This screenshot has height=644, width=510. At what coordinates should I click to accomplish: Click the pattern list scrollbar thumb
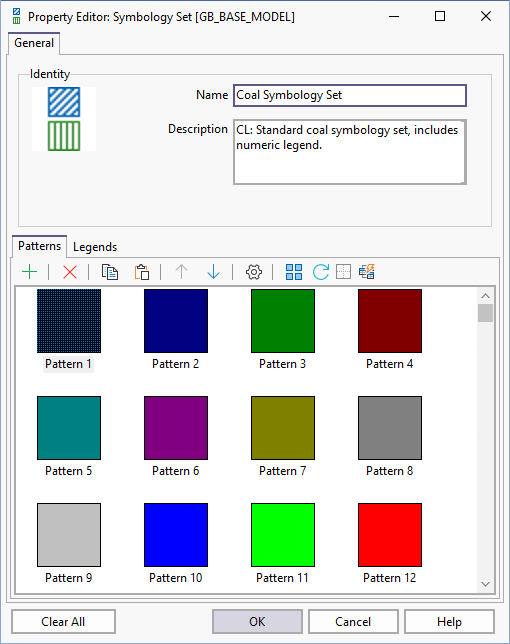coord(485,313)
